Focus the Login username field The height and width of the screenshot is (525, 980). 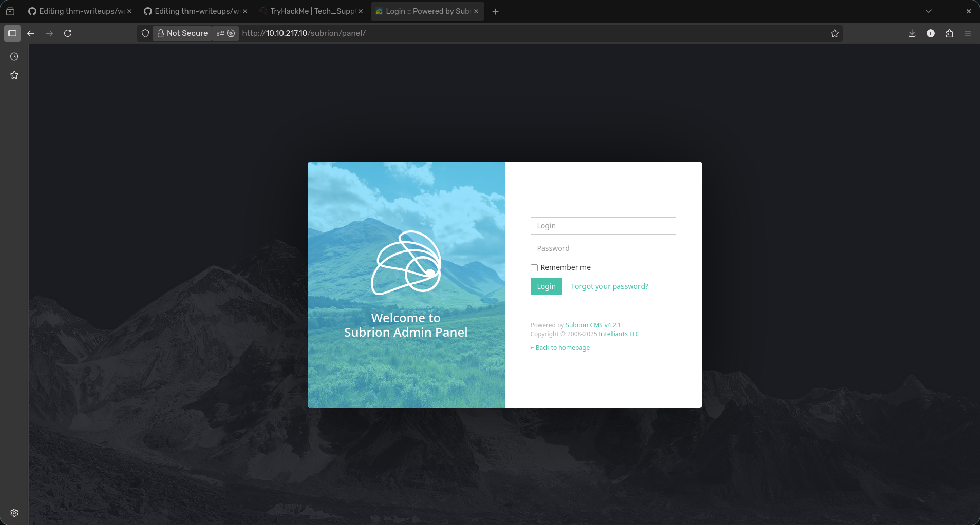tap(604, 226)
